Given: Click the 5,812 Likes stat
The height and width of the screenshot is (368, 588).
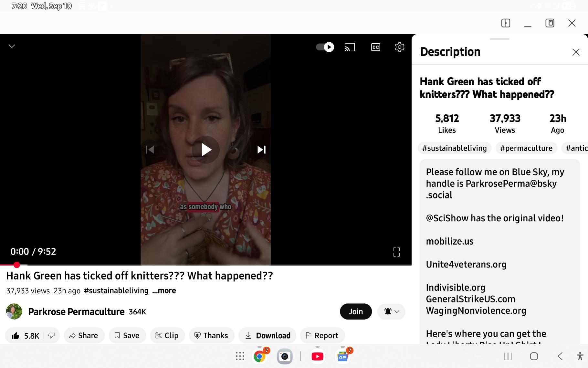Looking at the screenshot, I should 447,124.
